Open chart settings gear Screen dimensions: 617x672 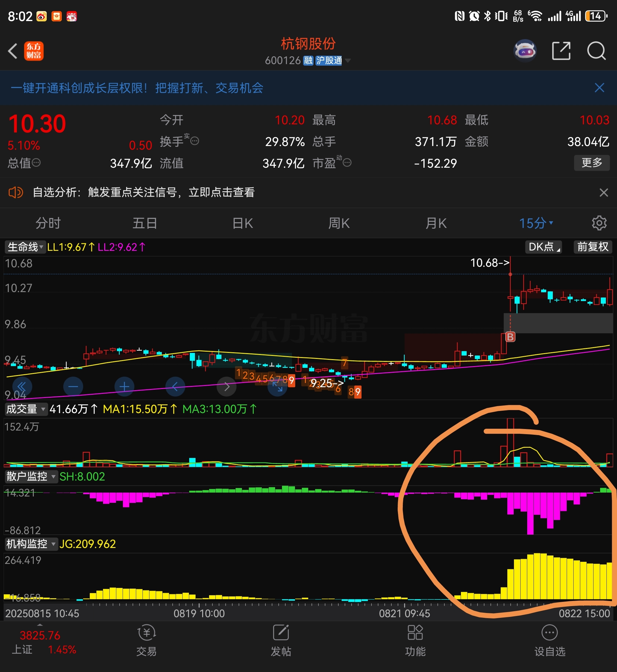pyautogui.click(x=599, y=223)
